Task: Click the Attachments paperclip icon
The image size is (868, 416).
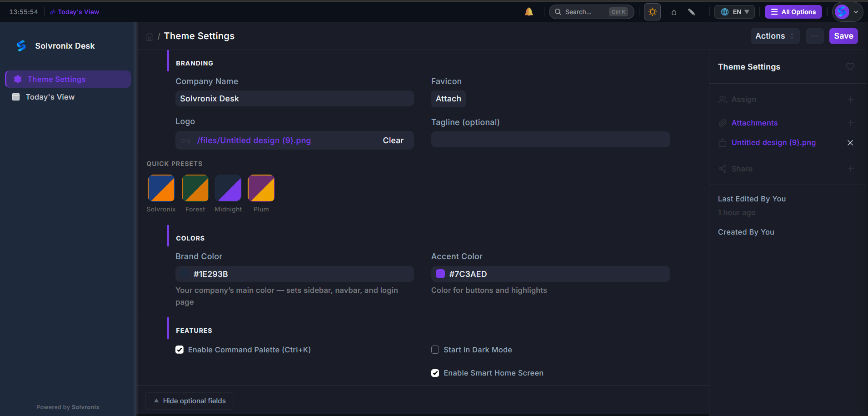Action: pos(723,123)
